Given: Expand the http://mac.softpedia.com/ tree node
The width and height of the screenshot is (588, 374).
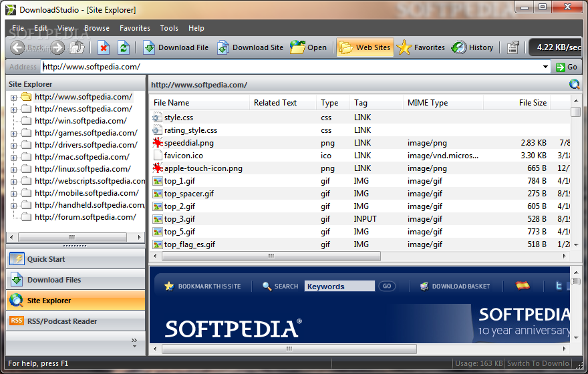Looking at the screenshot, I should [13, 158].
